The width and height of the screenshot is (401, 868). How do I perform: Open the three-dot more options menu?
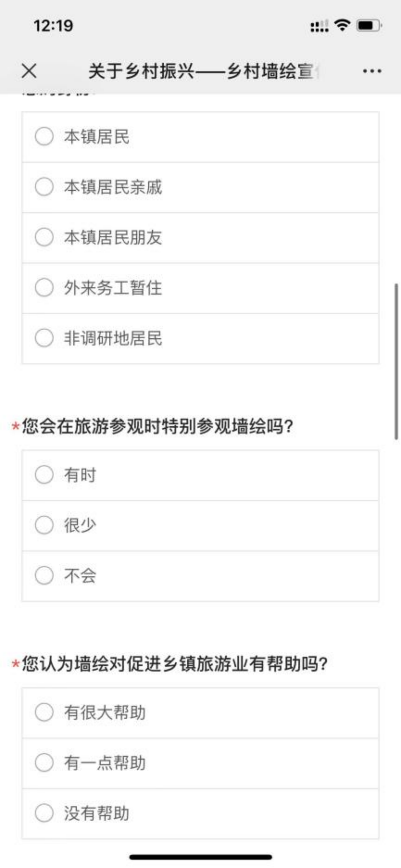372,71
